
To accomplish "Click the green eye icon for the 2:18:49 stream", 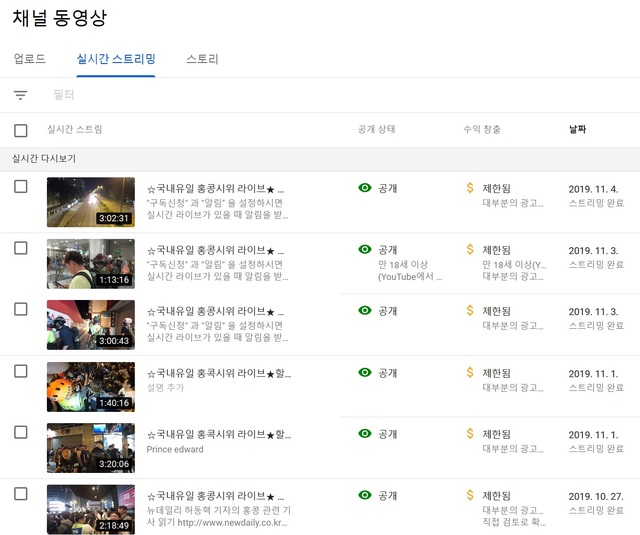I will (x=365, y=495).
